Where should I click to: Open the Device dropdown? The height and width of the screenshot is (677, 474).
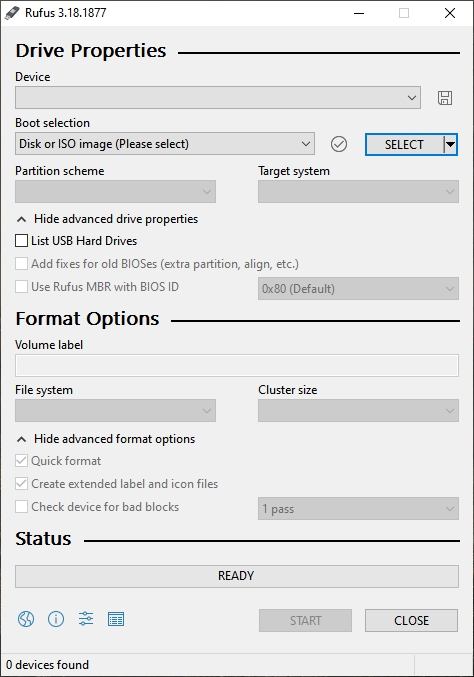218,98
